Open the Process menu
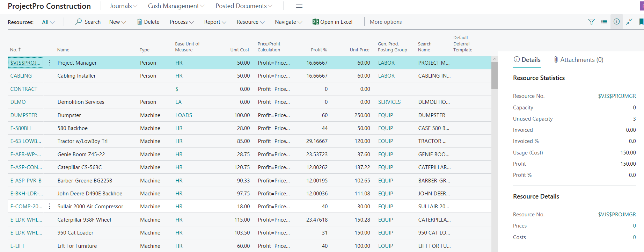The height and width of the screenshot is (252, 644). [x=181, y=22]
